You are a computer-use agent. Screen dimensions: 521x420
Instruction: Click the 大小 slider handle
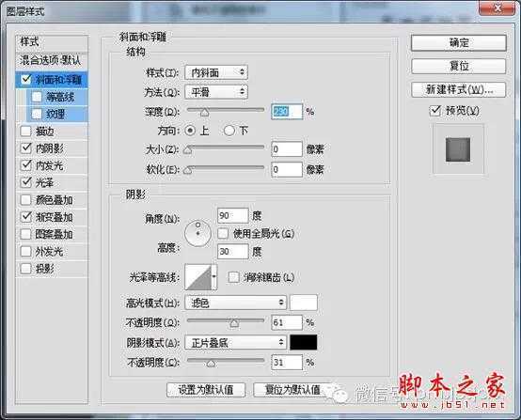pyautogui.click(x=188, y=150)
